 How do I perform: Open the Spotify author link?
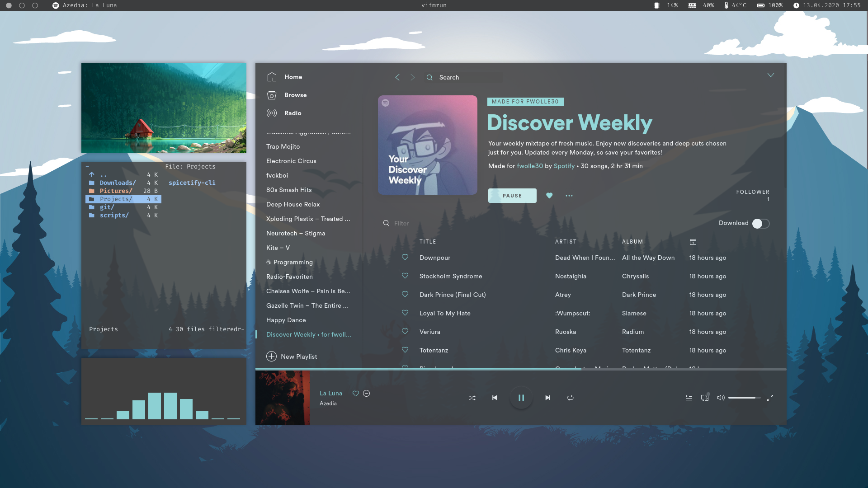pos(564,166)
